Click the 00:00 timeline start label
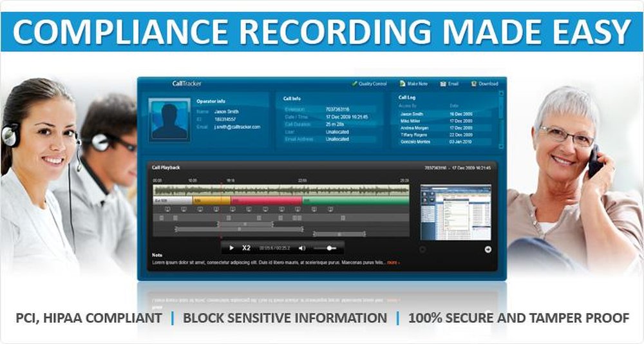Viewport: 644px width, 344px height. click(x=157, y=180)
